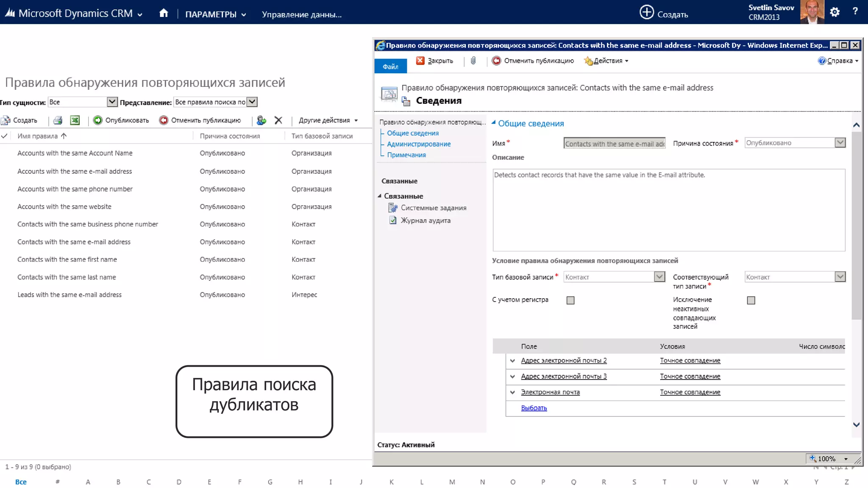Open the Actions menu in dialog

606,61
